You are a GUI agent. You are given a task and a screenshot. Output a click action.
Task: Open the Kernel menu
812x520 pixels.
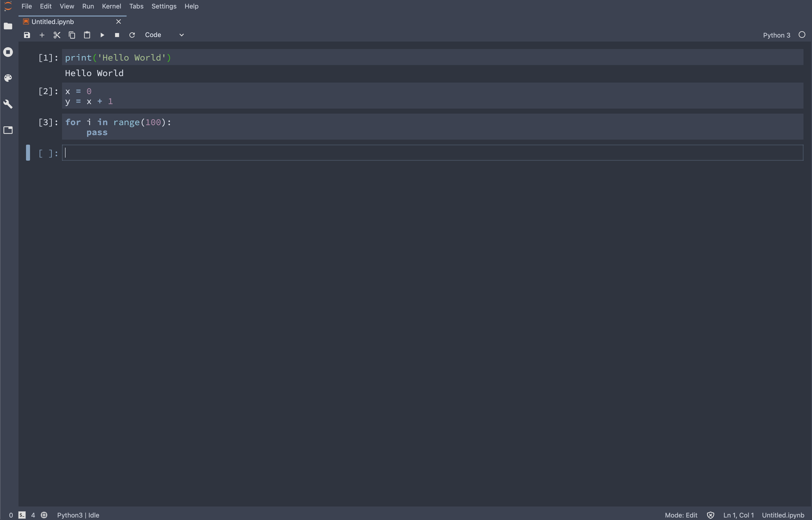click(111, 7)
